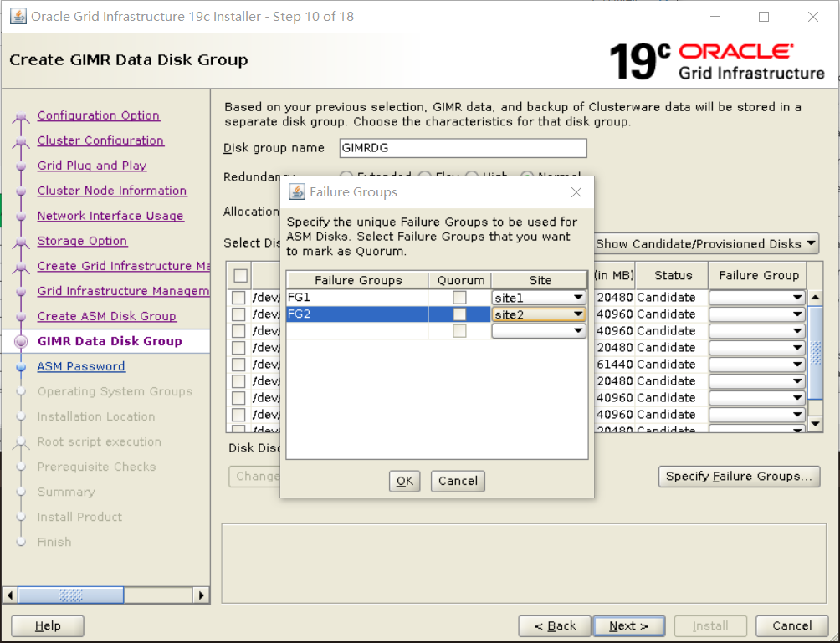Go to Cluster Configuration step
This screenshot has width=840, height=643.
100,140
